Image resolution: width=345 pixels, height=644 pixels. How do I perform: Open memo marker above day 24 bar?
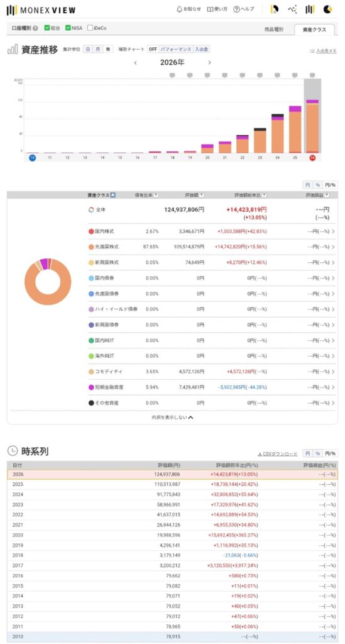pyautogui.click(x=277, y=75)
